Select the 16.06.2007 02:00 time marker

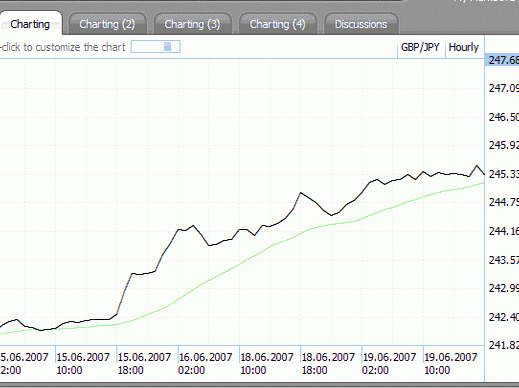[x=205, y=363]
